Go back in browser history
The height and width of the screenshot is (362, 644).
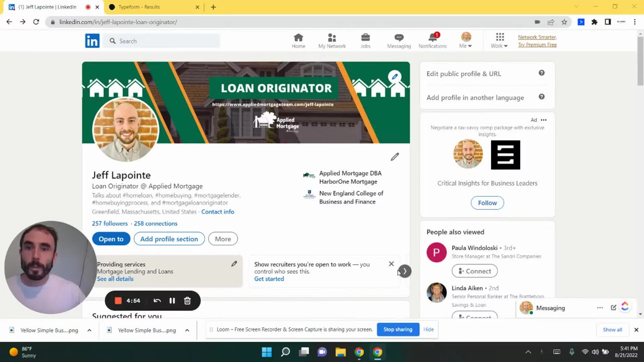9,22
